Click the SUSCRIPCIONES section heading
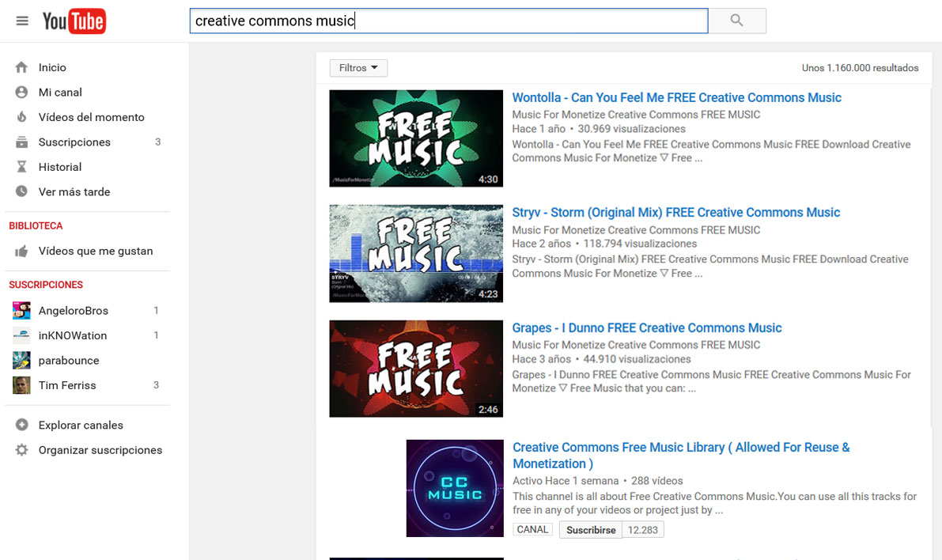The image size is (942, 560). (46, 285)
